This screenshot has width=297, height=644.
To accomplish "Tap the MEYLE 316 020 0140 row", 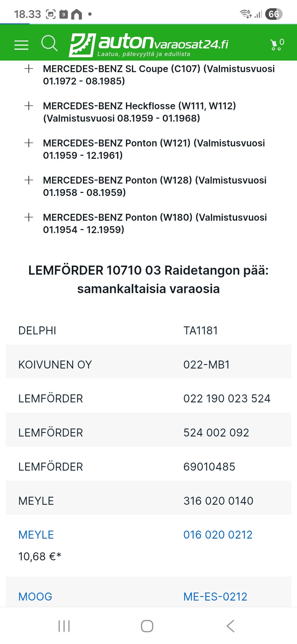I will (x=148, y=501).
